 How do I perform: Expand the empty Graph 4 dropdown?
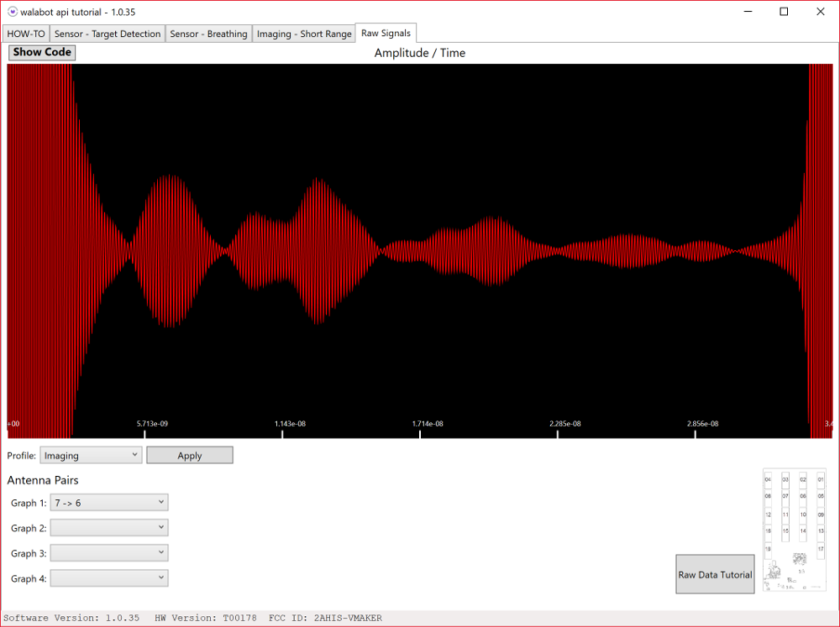(109, 578)
